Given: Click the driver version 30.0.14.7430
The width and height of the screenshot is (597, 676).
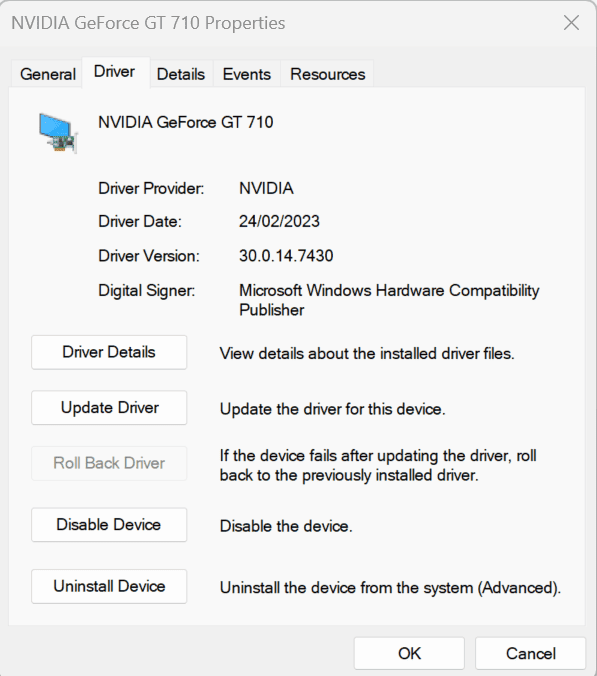Looking at the screenshot, I should pyautogui.click(x=286, y=256).
